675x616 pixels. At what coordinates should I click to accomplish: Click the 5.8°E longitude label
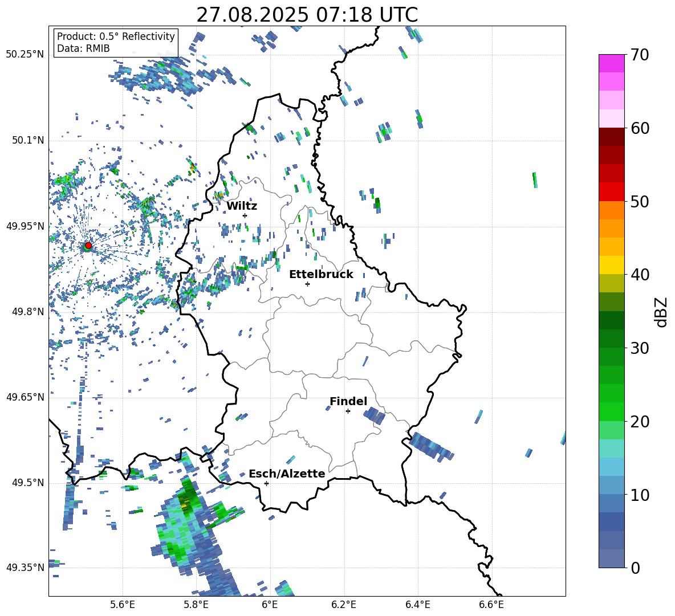(x=196, y=605)
